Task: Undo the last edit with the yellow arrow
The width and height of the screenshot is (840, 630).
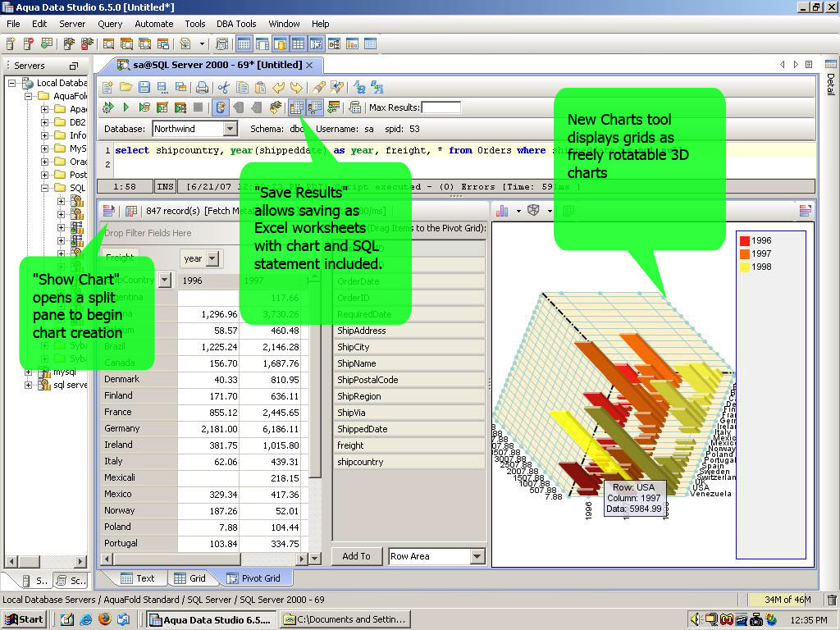Action: coord(278,87)
